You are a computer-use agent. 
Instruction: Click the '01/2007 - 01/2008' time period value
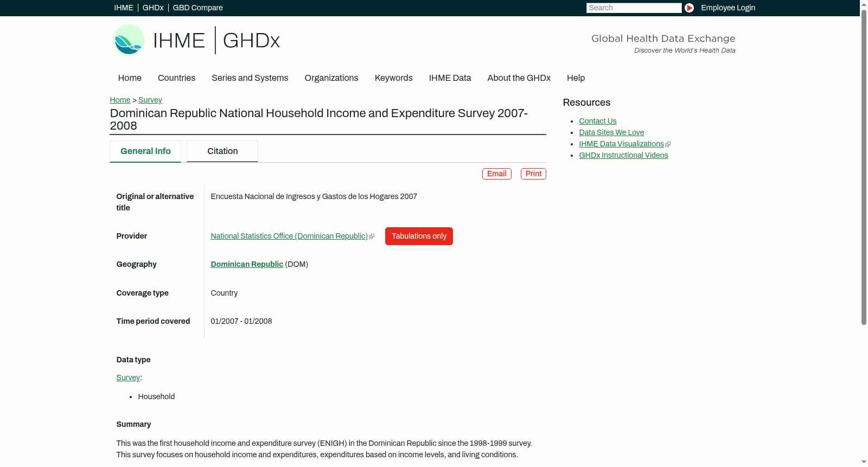[241, 322]
